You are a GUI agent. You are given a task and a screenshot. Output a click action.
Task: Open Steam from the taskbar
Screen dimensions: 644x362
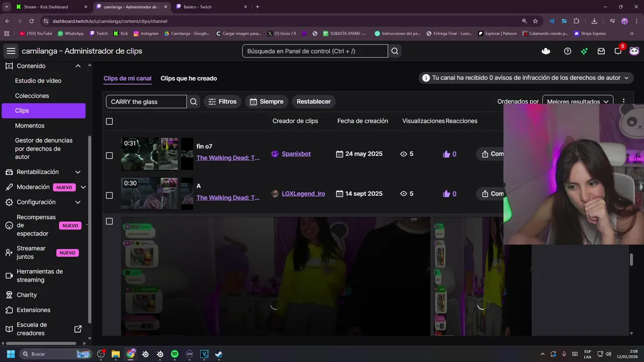219,354
